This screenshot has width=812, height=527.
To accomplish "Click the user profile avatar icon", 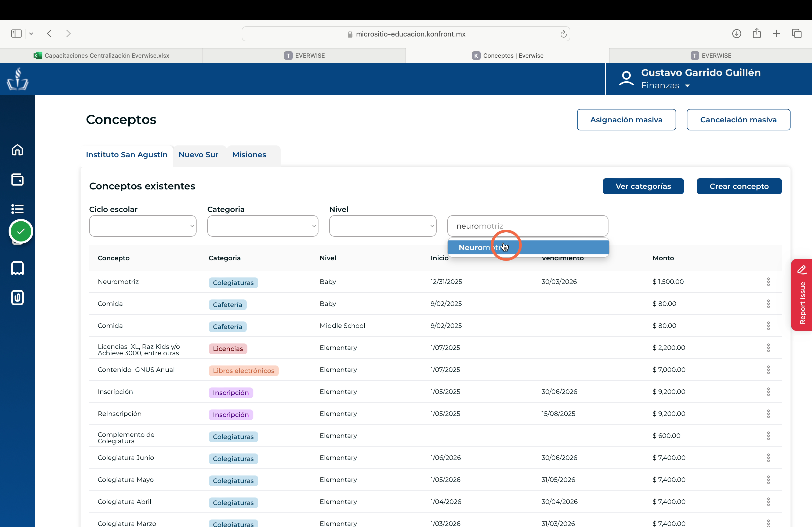I will (626, 79).
